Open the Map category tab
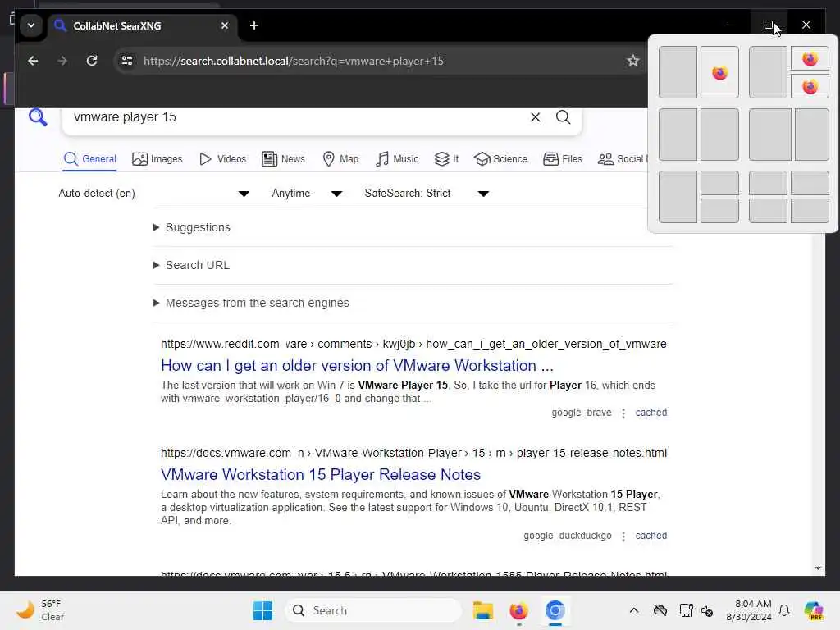The width and height of the screenshot is (840, 630). pos(340,159)
